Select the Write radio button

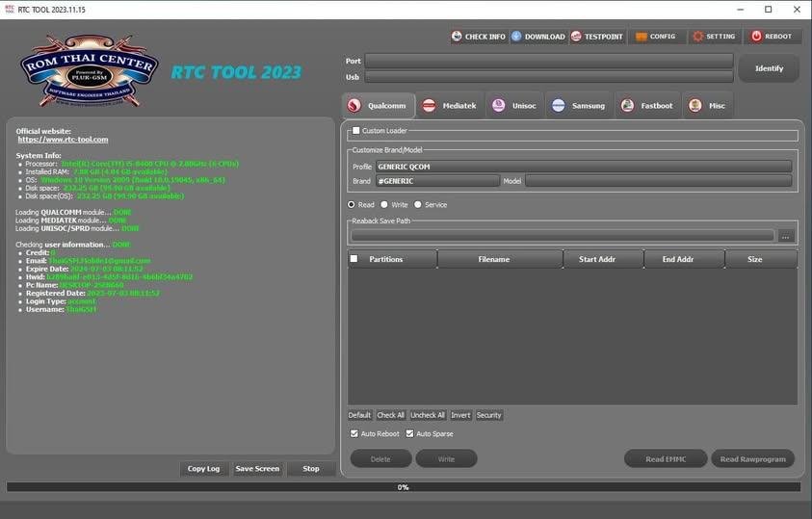click(384, 205)
